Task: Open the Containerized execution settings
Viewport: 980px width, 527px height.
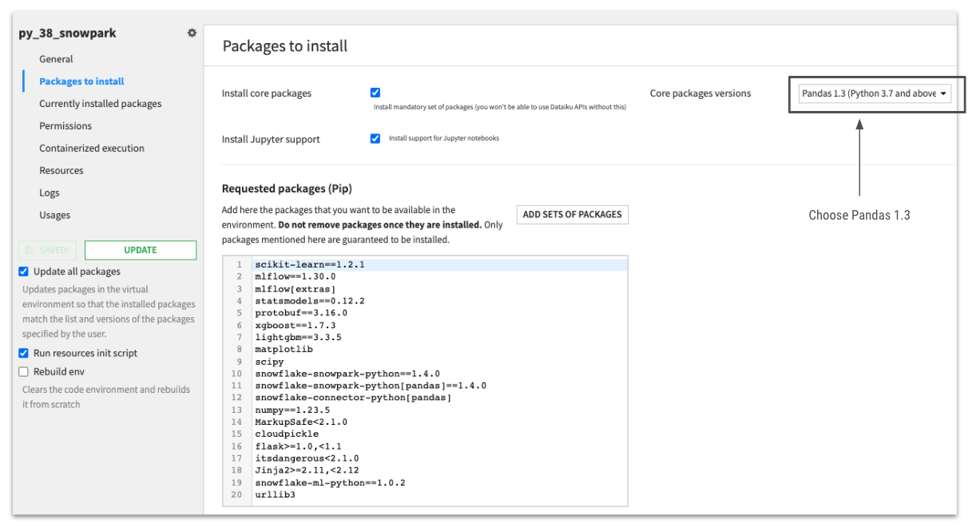Action: click(91, 148)
